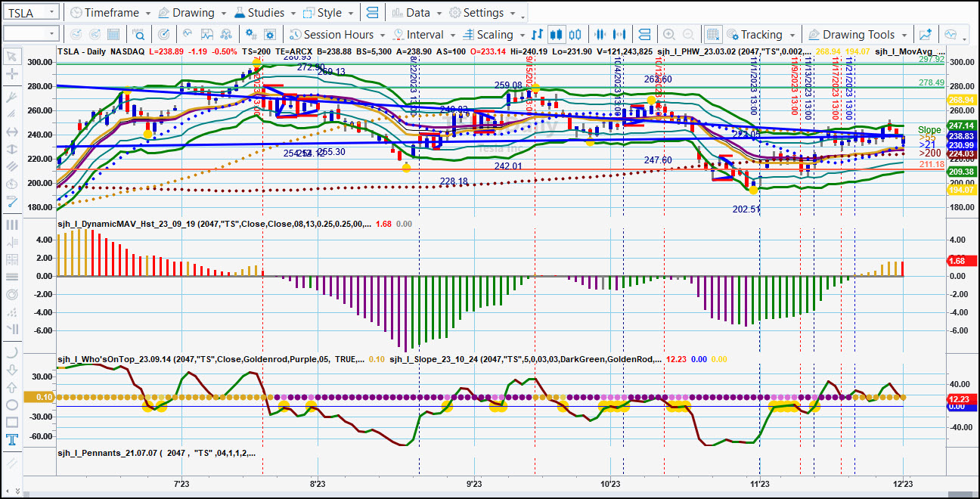
Task: Select the blue trendline drawing tool
Action: pos(12,201)
